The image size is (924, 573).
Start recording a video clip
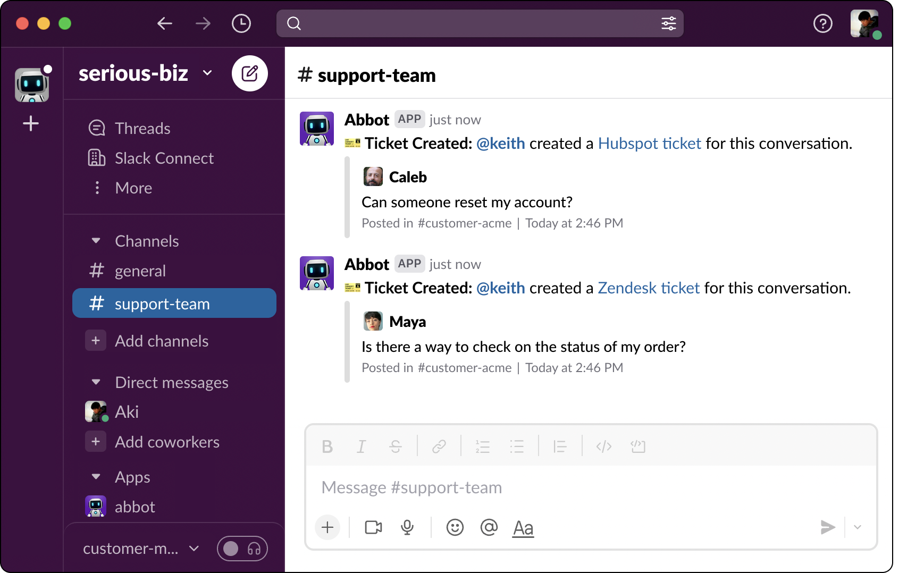[x=373, y=527]
